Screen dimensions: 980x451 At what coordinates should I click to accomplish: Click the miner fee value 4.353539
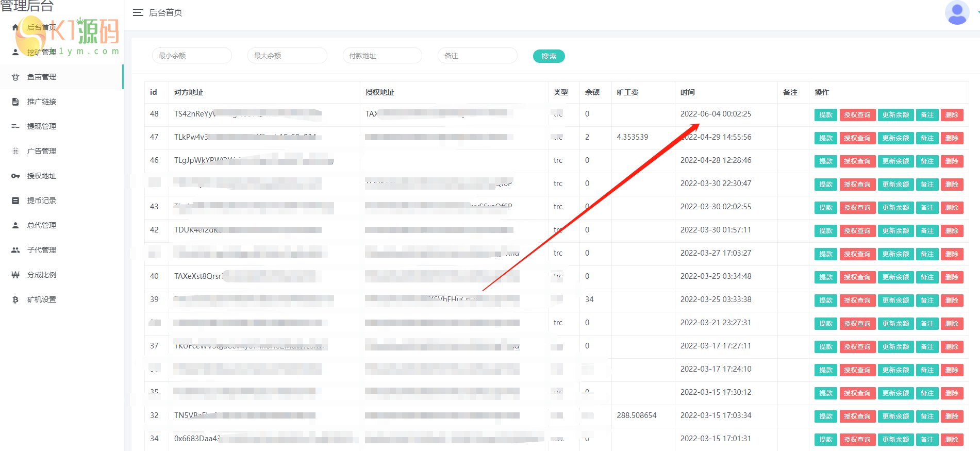[633, 137]
